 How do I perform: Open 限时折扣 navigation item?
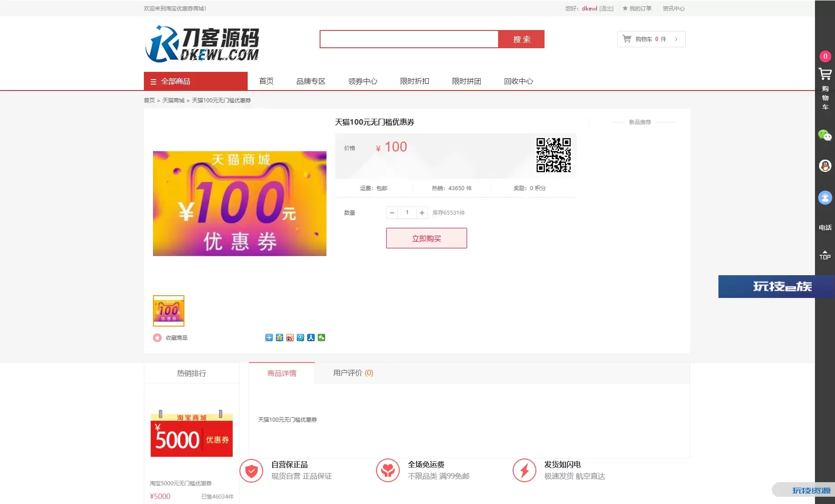coord(415,81)
